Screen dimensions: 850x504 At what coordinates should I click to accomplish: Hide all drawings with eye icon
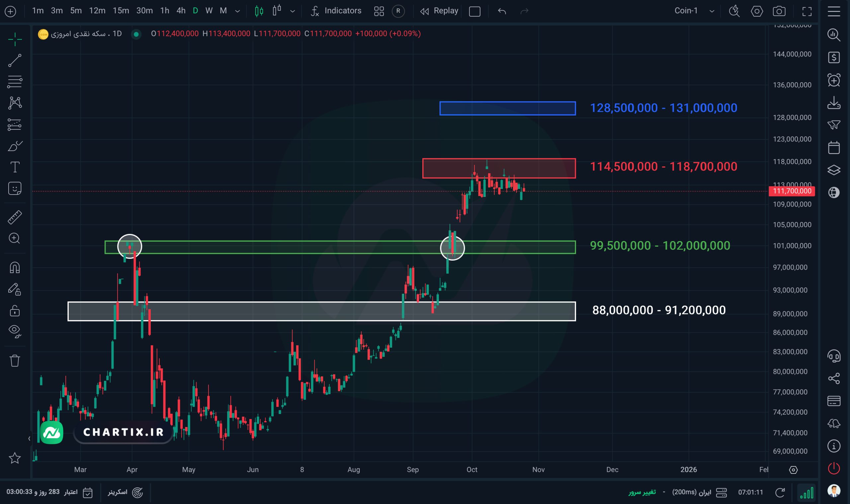[15, 331]
